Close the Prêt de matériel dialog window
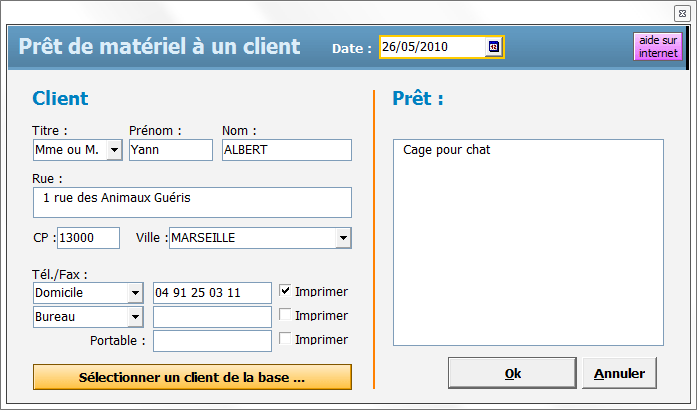Image resolution: width=697 pixels, height=410 pixels. pos(682,12)
